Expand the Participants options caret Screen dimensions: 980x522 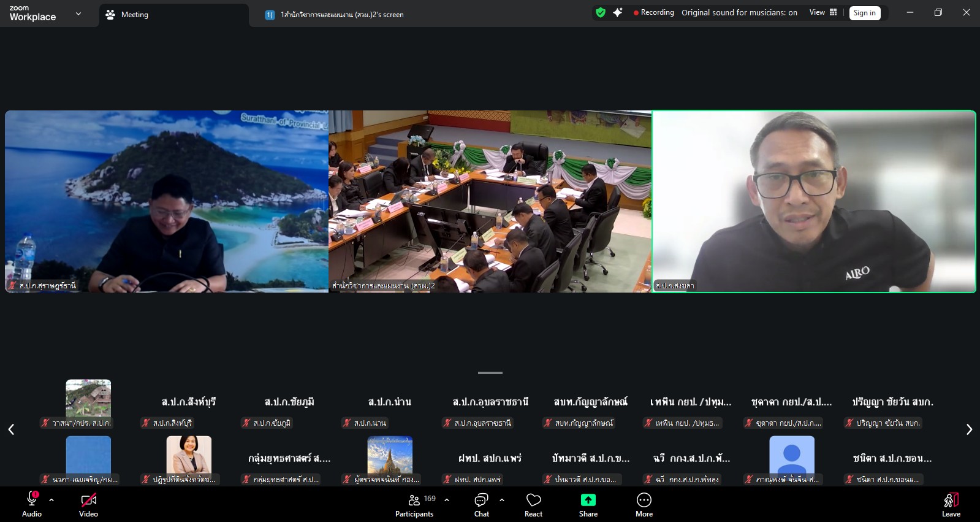(447, 500)
